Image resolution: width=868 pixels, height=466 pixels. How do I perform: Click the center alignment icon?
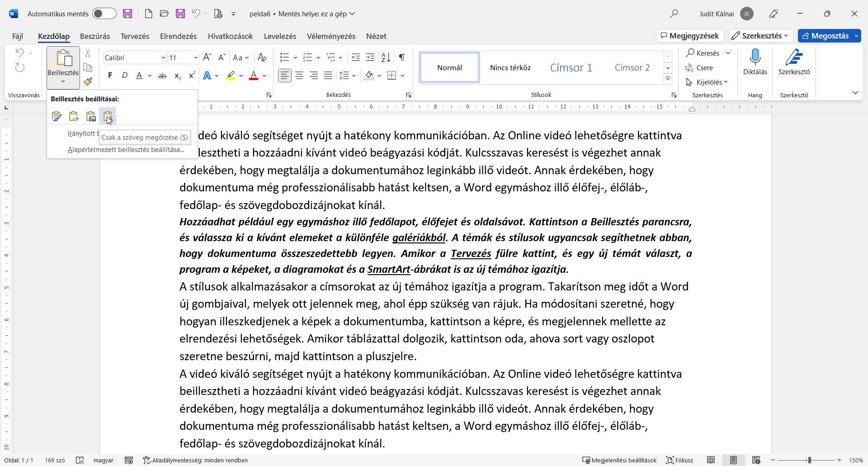299,76
